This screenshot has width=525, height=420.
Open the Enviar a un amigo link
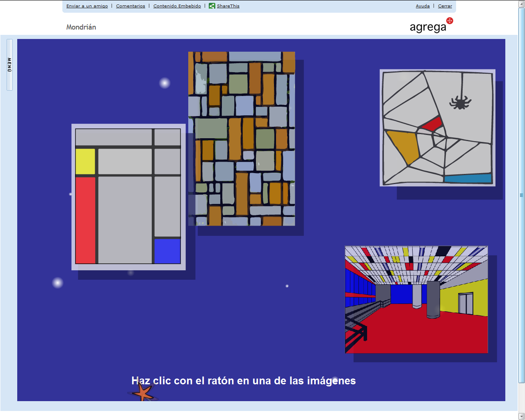(x=87, y=6)
